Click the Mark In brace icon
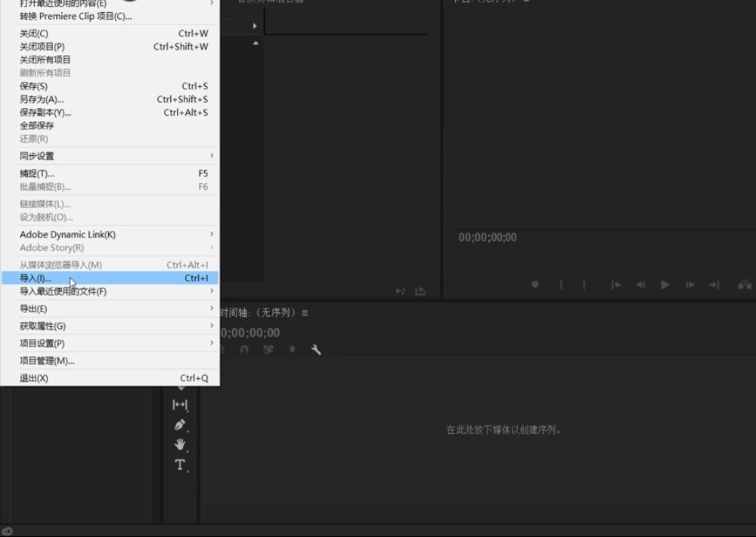 (x=560, y=284)
